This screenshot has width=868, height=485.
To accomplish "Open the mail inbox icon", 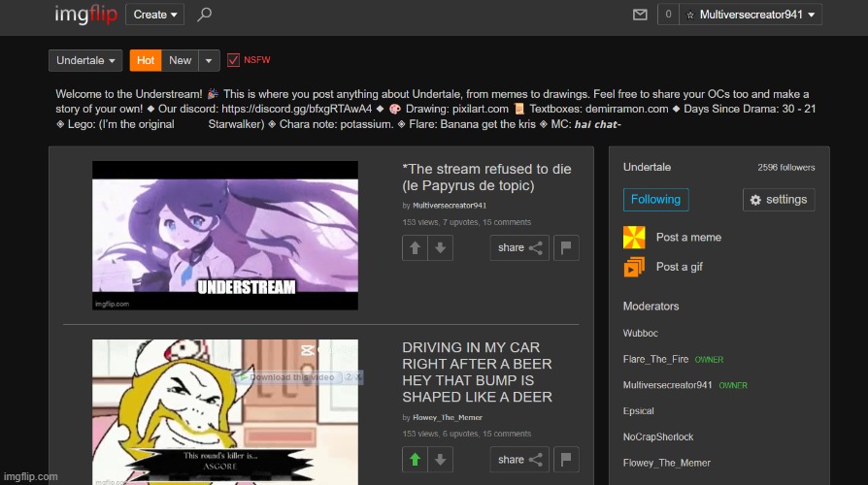I will [640, 15].
